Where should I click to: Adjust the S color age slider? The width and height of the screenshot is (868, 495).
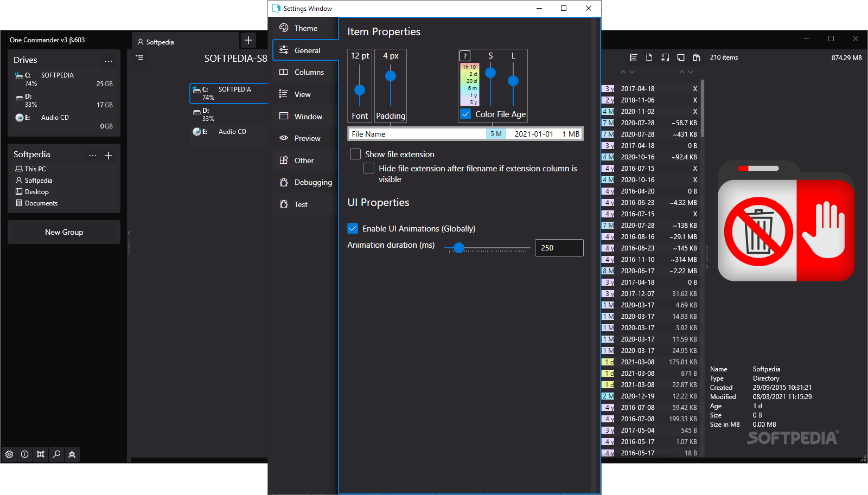(490, 73)
